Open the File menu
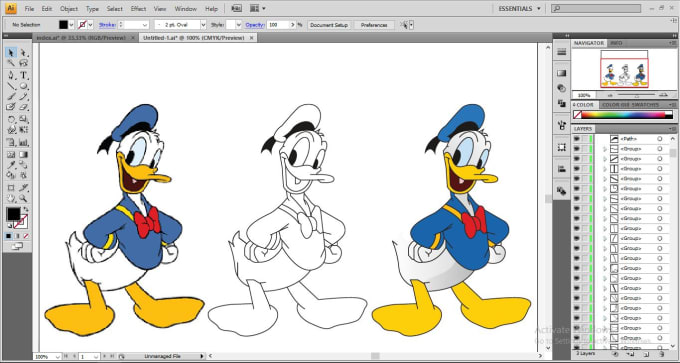Viewport: 680px width, 363px height. (29, 9)
